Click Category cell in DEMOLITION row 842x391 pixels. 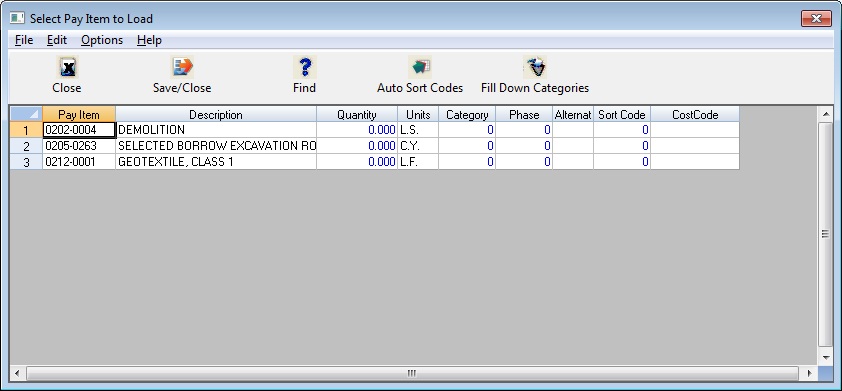[x=467, y=130]
